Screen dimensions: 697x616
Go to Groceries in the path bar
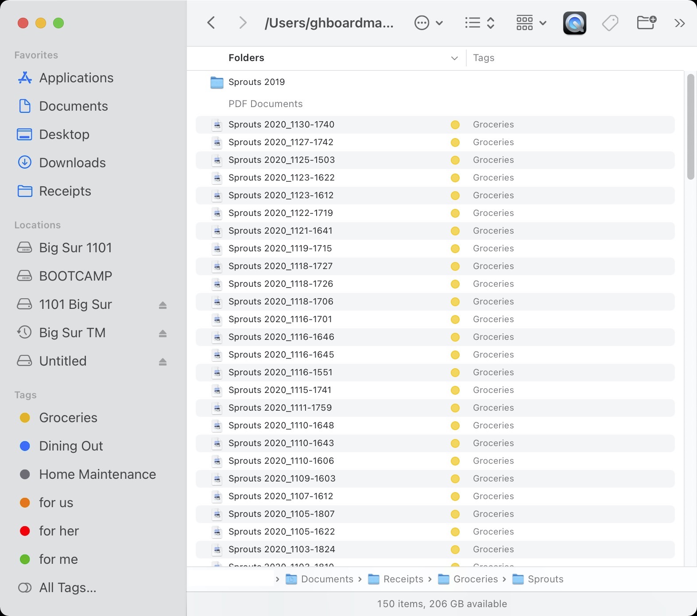pyautogui.click(x=468, y=579)
